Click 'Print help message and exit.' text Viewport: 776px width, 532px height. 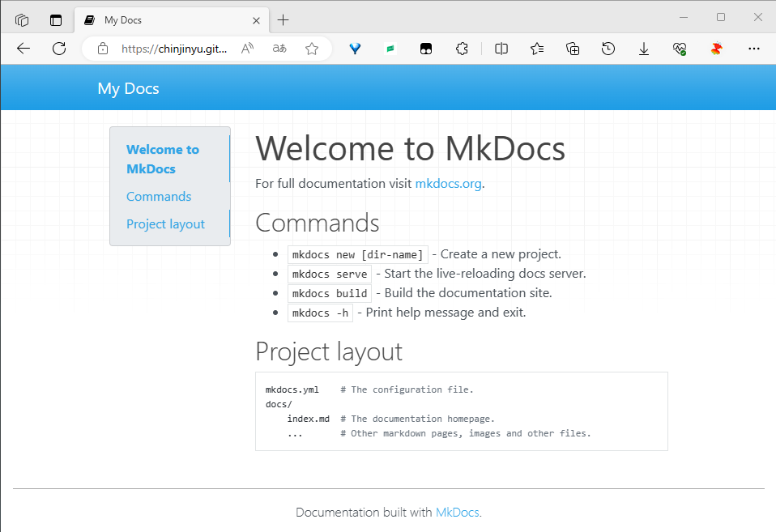click(x=446, y=313)
